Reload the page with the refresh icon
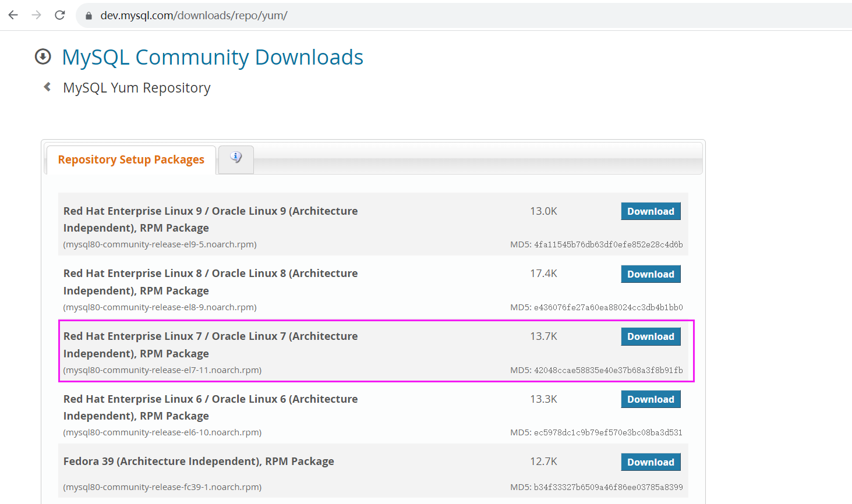The height and width of the screenshot is (504, 852). [x=60, y=15]
